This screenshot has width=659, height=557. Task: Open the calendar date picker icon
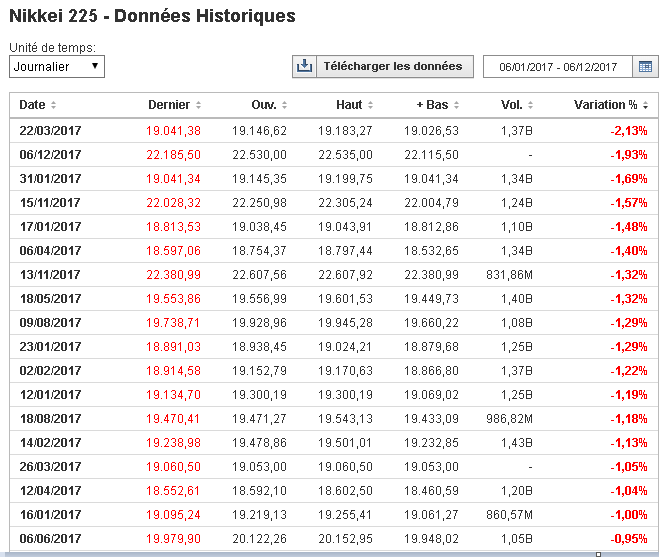pos(645,66)
